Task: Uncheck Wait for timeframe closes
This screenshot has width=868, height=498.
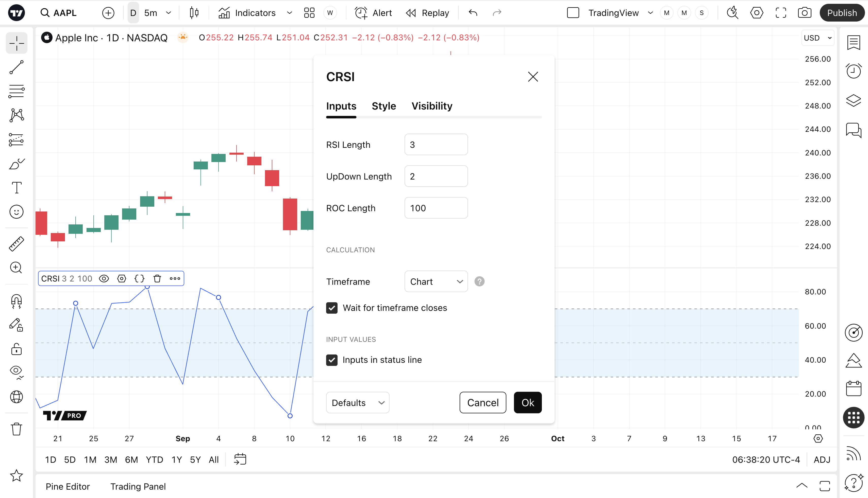Action: tap(332, 308)
